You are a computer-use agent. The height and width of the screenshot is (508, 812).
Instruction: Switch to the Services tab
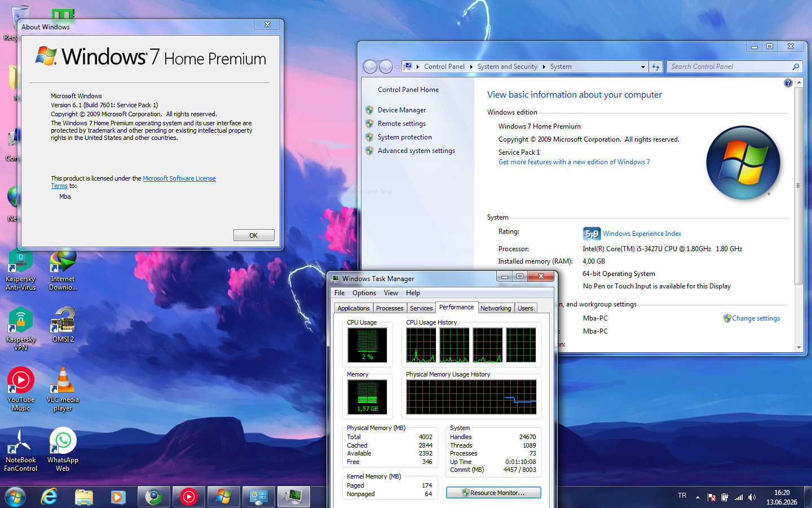point(421,308)
